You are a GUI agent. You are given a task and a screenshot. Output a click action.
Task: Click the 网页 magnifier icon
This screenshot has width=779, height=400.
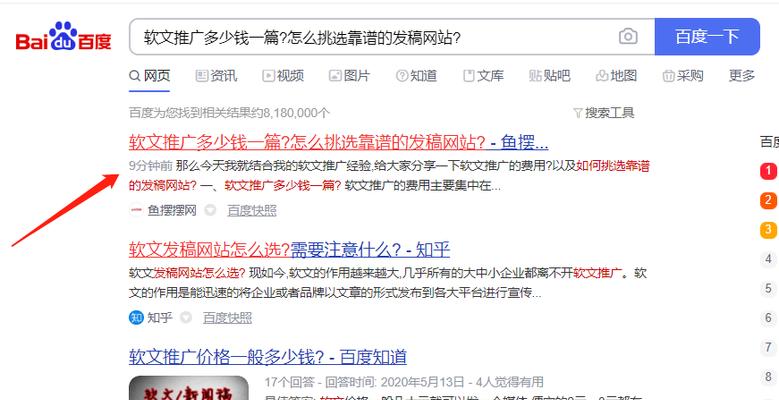coord(135,76)
